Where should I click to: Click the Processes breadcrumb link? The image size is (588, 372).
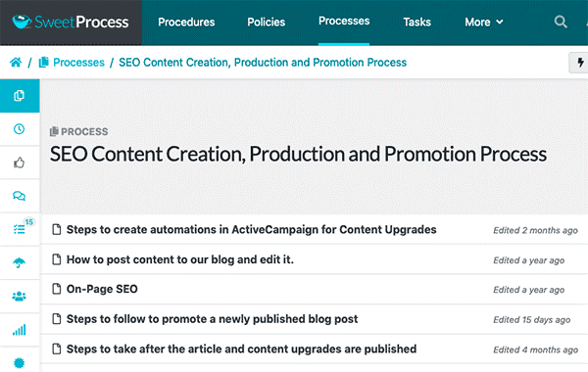[x=78, y=63]
